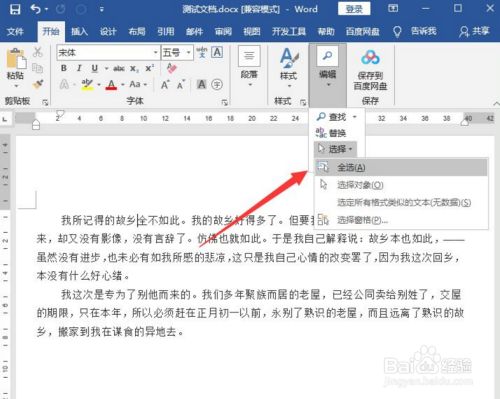The width and height of the screenshot is (500, 399).
Task: Click the 选择 Select menu button
Action: tap(335, 149)
